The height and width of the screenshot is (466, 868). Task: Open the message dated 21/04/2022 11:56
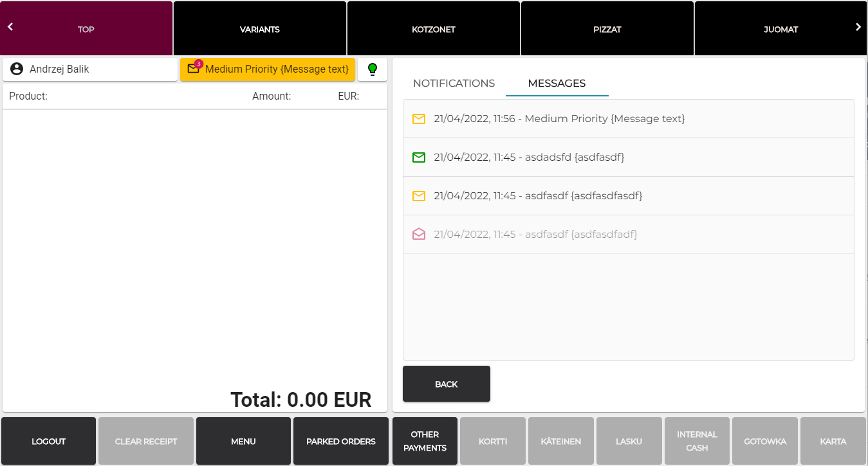point(559,119)
